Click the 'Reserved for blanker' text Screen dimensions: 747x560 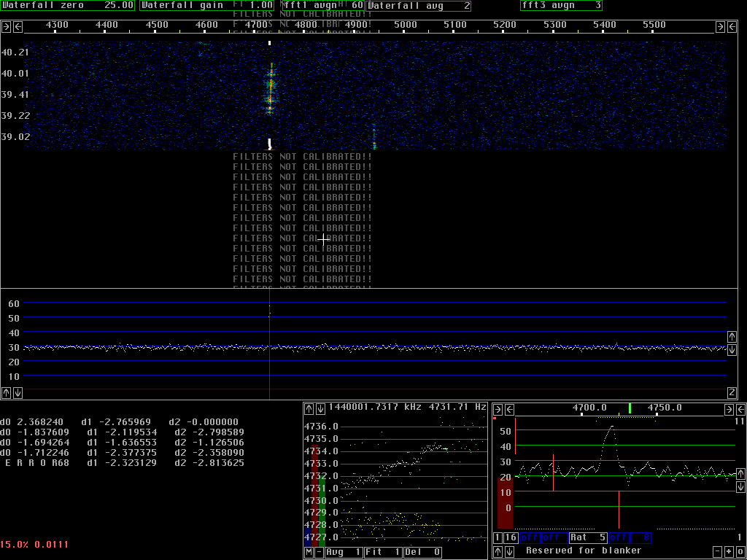click(584, 551)
